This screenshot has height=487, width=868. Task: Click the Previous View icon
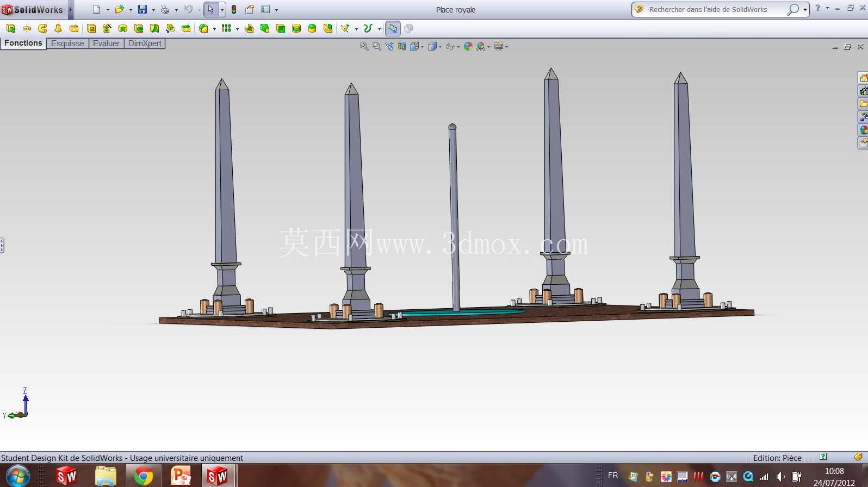pos(389,47)
